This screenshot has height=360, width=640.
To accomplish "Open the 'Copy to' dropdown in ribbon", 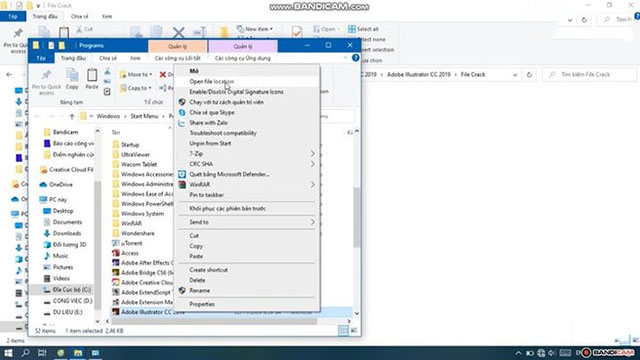I will tap(136, 88).
